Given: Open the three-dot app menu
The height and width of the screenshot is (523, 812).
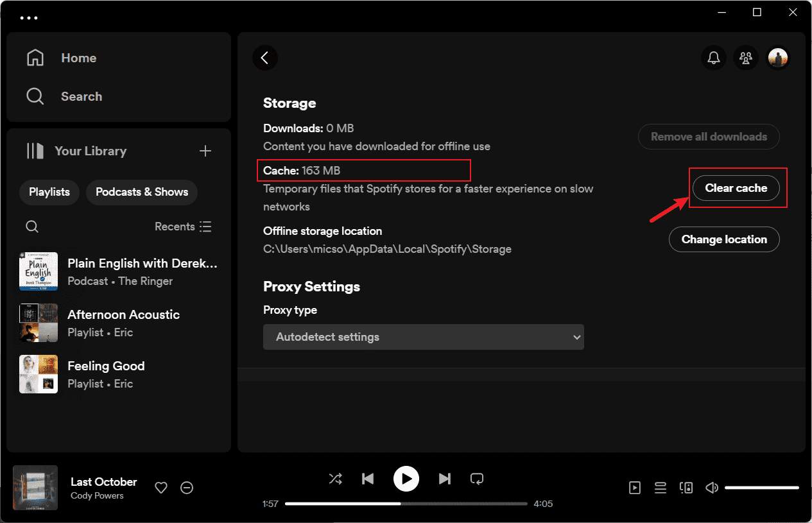Looking at the screenshot, I should click(29, 17).
